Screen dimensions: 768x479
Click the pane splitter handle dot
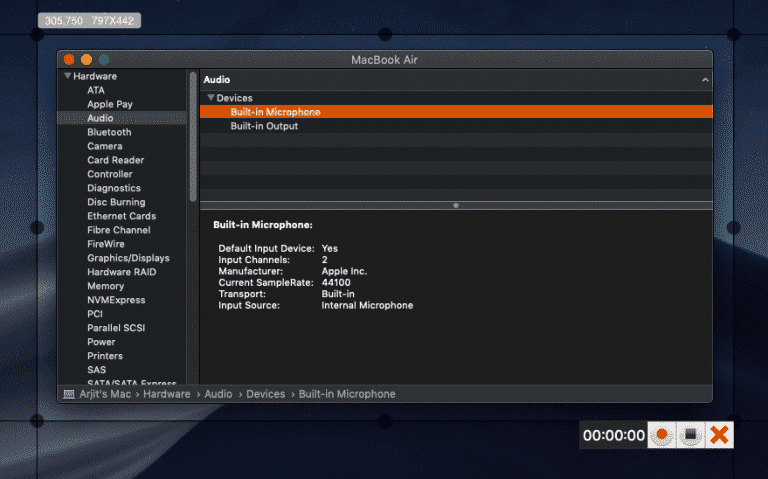[456, 206]
